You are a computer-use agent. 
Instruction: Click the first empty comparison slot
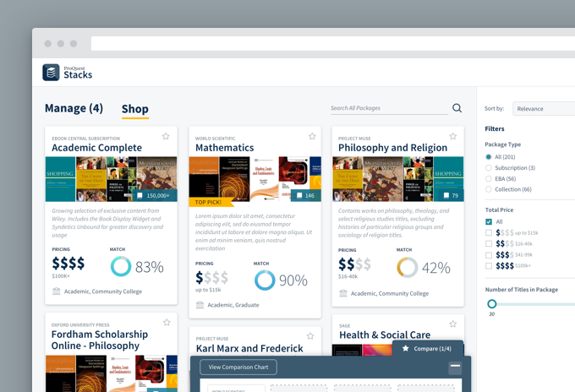pyautogui.click(x=298, y=389)
